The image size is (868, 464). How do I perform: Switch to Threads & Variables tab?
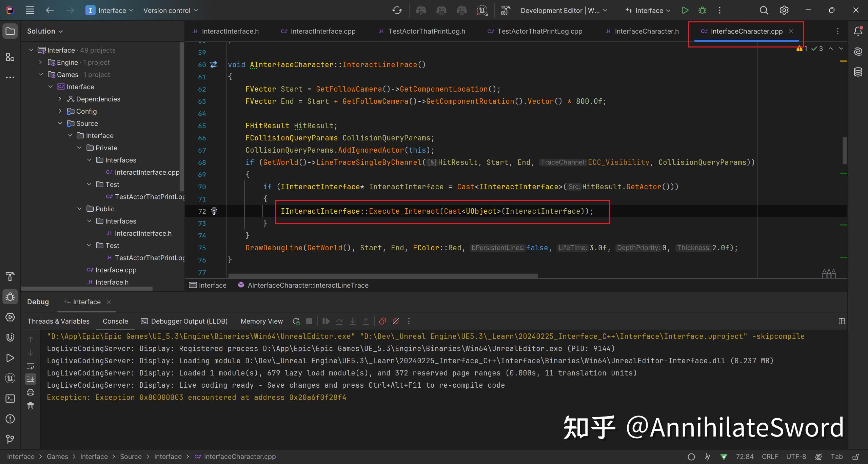58,321
